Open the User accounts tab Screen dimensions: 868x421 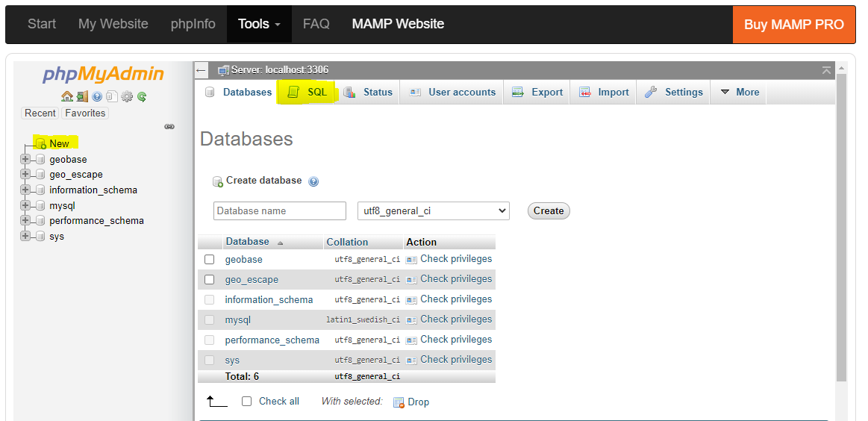click(x=452, y=92)
